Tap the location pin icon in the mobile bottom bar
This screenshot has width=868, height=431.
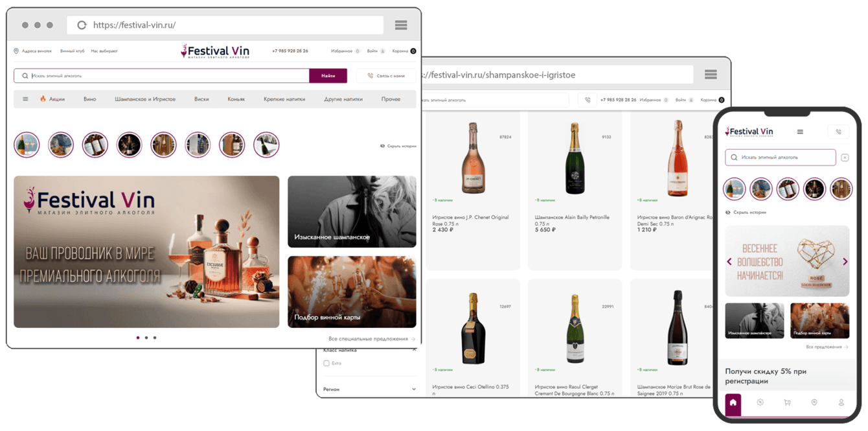pos(814,402)
